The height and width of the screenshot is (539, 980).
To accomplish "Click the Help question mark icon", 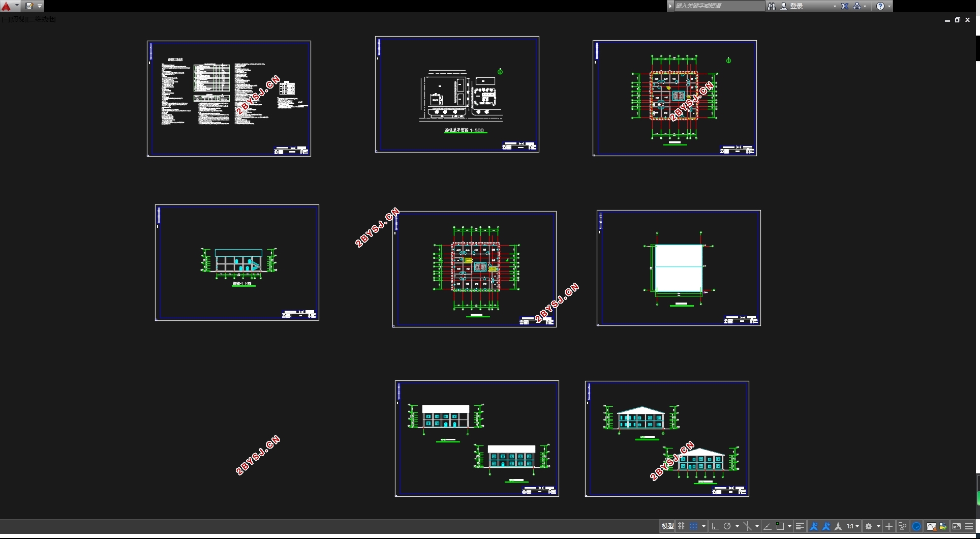I will click(x=880, y=6).
